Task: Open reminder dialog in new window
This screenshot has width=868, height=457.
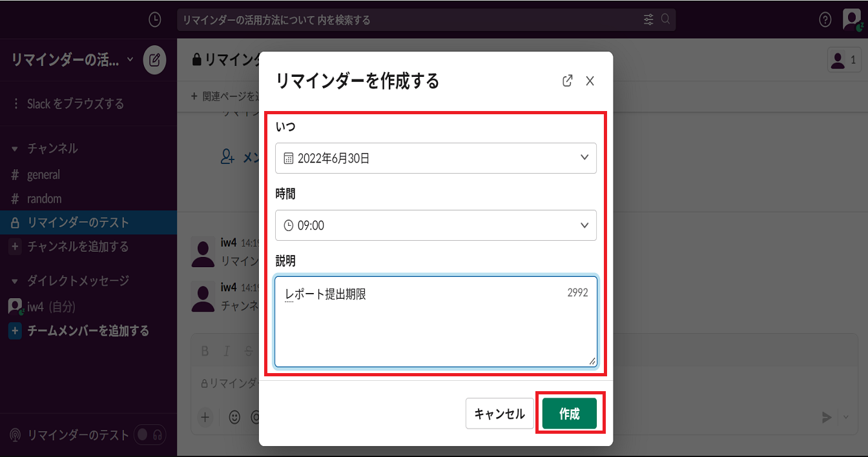Action: [567, 81]
